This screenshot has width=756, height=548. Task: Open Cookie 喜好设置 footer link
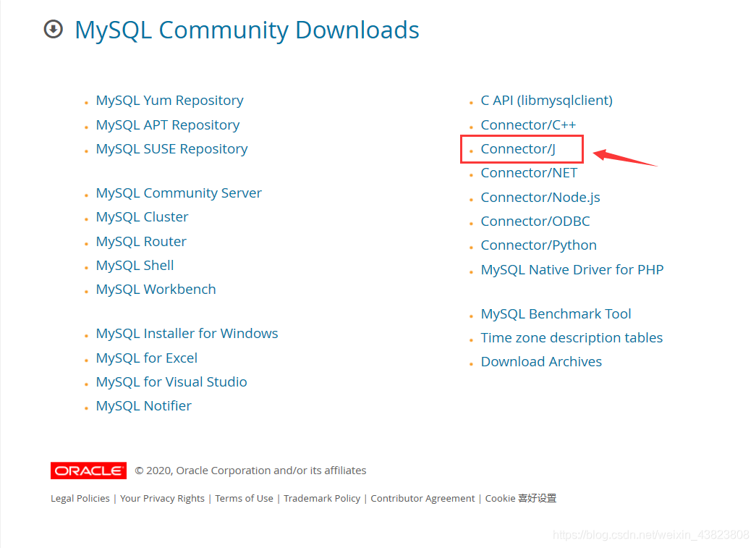click(521, 498)
